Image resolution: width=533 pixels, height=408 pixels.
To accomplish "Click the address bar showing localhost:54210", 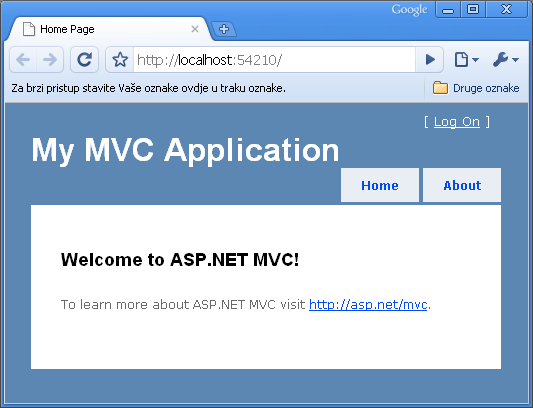I will pos(274,60).
